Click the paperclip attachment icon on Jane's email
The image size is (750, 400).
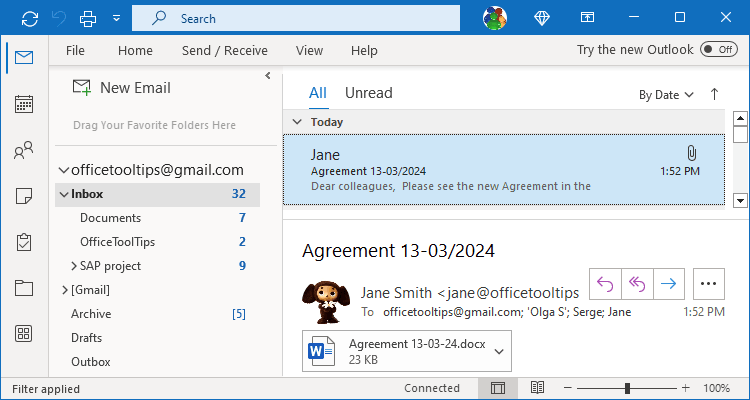[x=691, y=153]
